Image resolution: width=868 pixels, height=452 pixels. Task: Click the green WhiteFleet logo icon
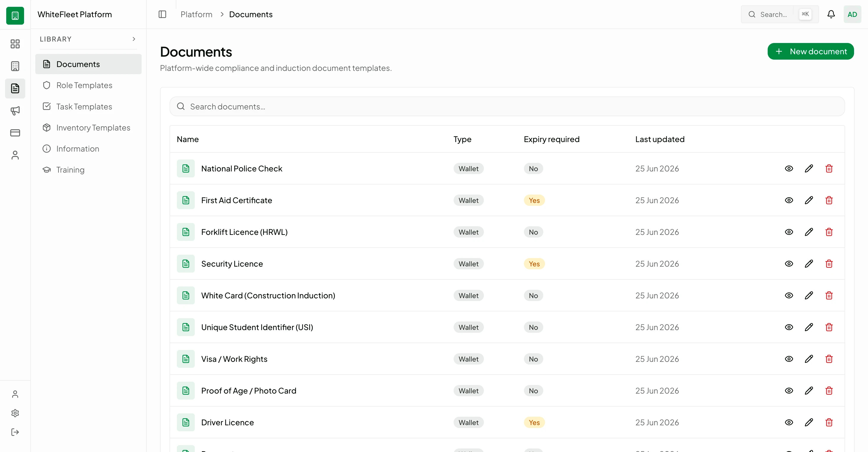point(15,15)
